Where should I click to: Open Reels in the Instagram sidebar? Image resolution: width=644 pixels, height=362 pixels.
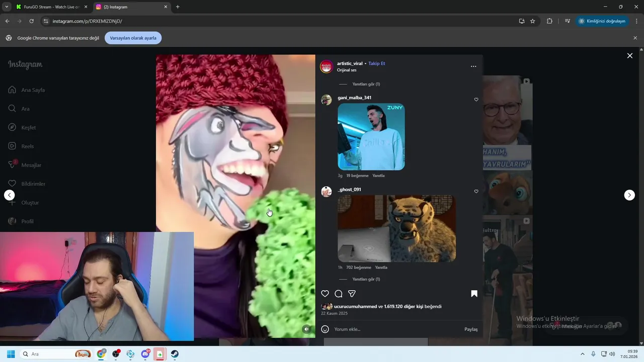pyautogui.click(x=21, y=146)
